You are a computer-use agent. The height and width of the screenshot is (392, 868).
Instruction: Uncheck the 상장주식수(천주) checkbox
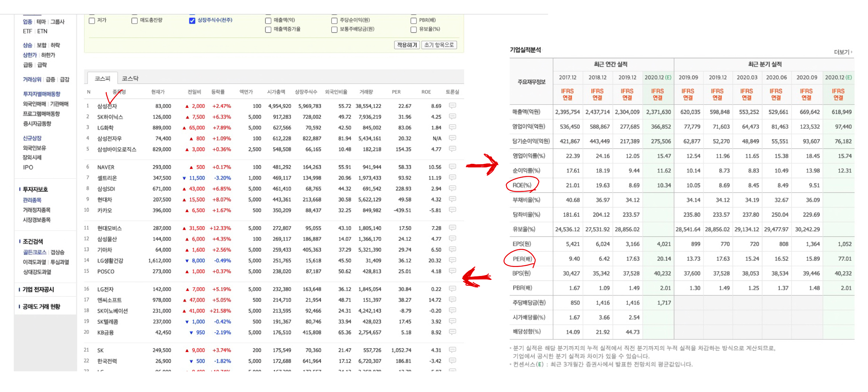pyautogui.click(x=192, y=21)
